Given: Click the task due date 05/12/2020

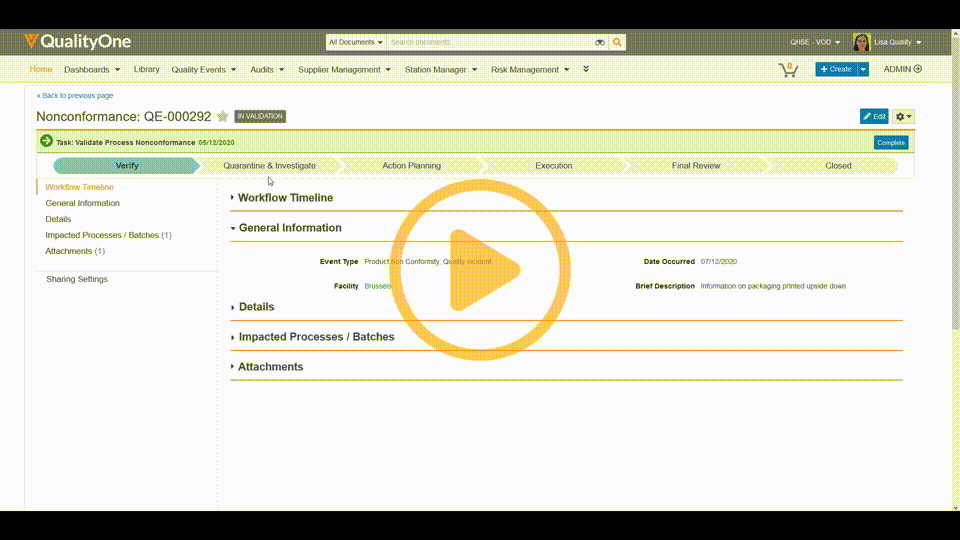Looking at the screenshot, I should [x=216, y=143].
